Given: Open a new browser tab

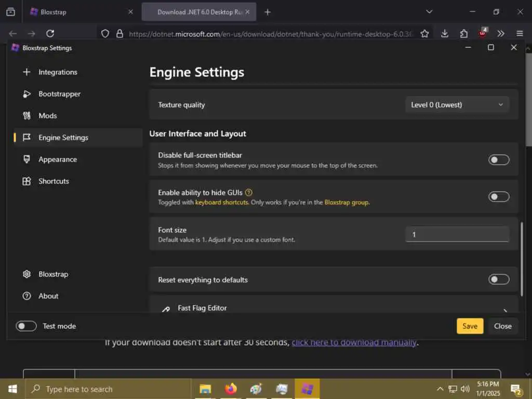Looking at the screenshot, I should point(268,12).
